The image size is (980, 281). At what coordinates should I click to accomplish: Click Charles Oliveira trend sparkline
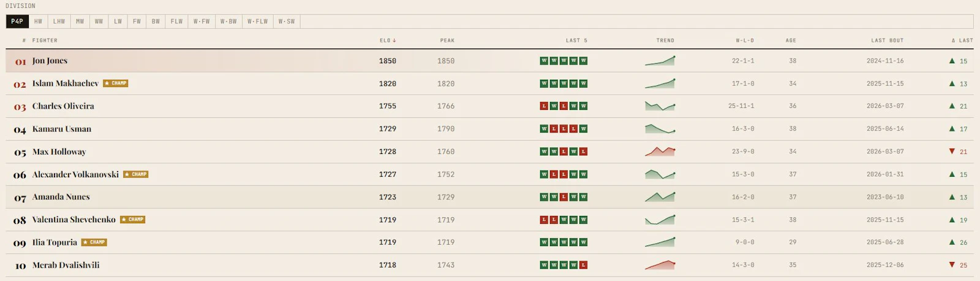pos(660,106)
